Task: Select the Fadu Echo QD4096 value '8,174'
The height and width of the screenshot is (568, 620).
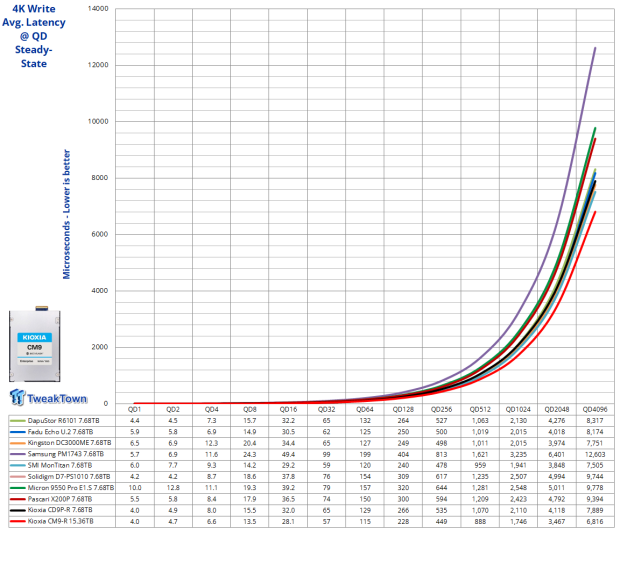Action: point(595,432)
